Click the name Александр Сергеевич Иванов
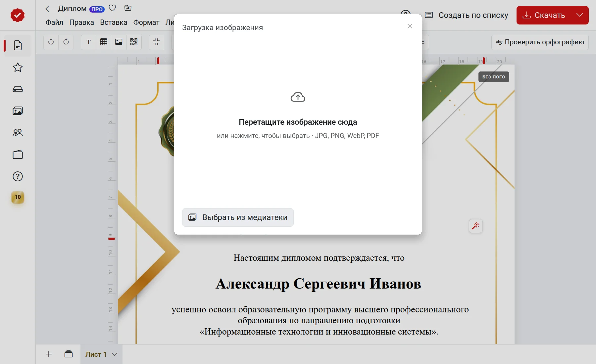Viewport: 596px width, 364px height. click(x=319, y=284)
